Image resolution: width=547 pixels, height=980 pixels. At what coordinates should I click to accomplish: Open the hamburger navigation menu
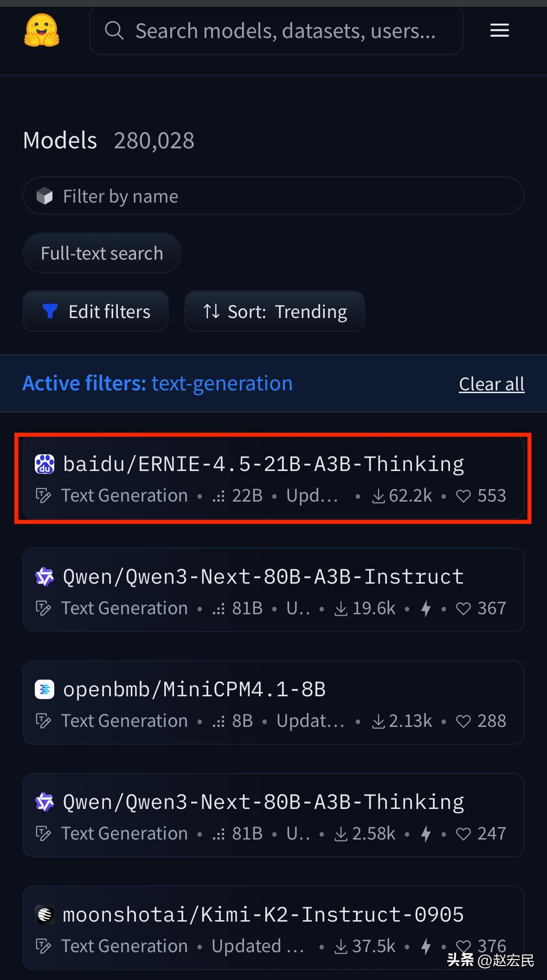[500, 31]
